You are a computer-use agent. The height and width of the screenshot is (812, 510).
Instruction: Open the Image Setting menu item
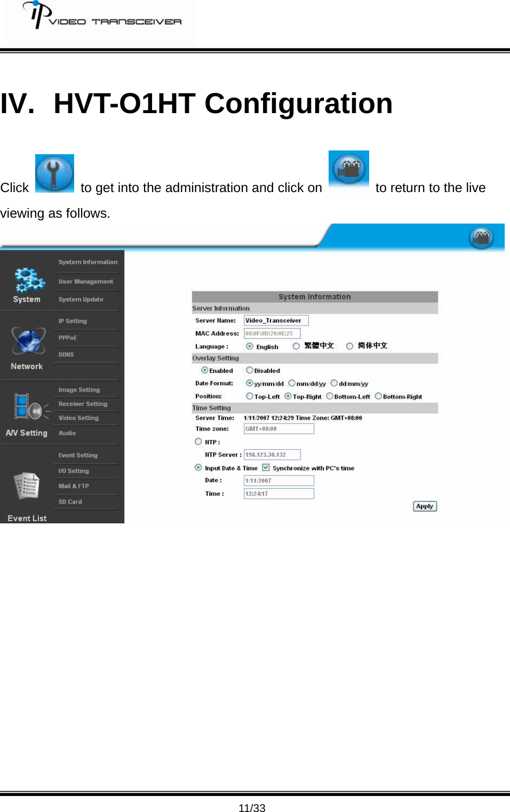79,390
